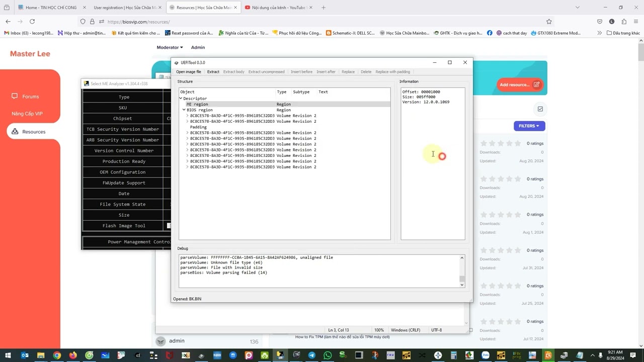
Task: Open Firefox View in the tab strip
Action: point(7,8)
